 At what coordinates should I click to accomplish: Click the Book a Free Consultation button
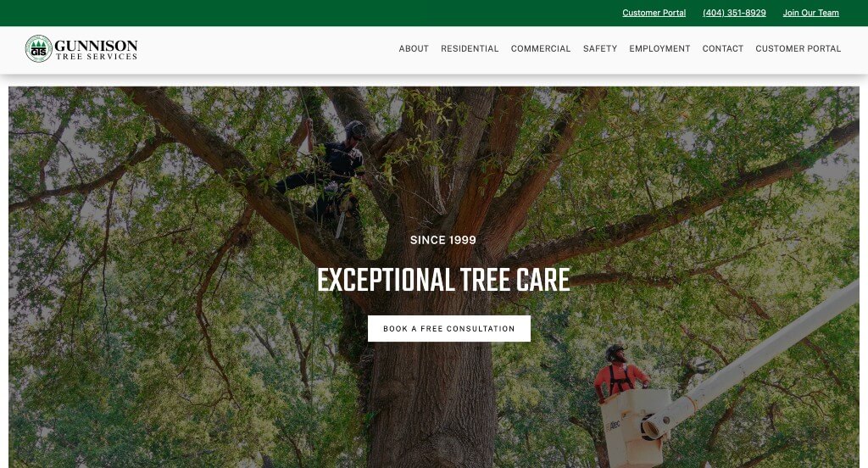click(449, 328)
